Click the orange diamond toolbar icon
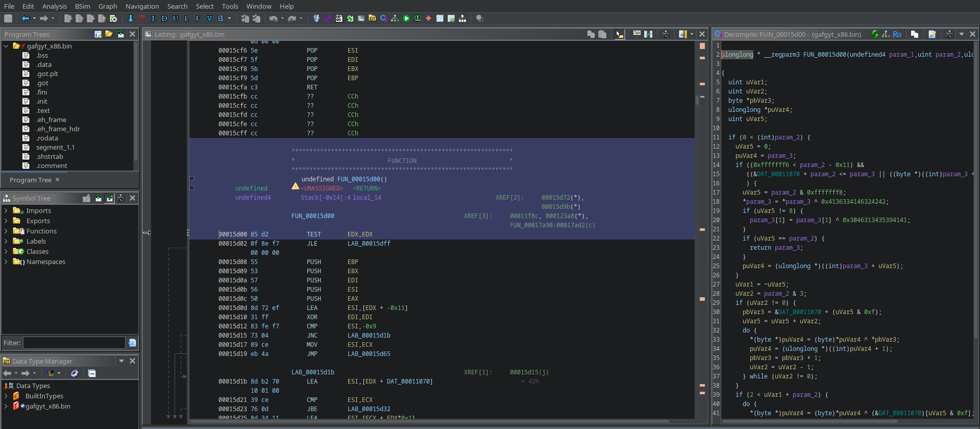Screen dimensions: 980x429 (x=429, y=18)
